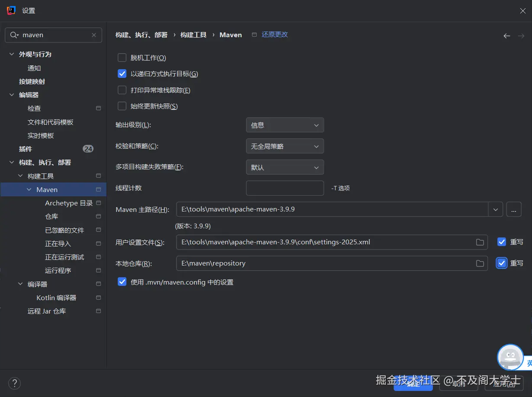This screenshot has height=397, width=532.
Task: Collapse the 外观与行为 tree node
Action: (x=12, y=54)
